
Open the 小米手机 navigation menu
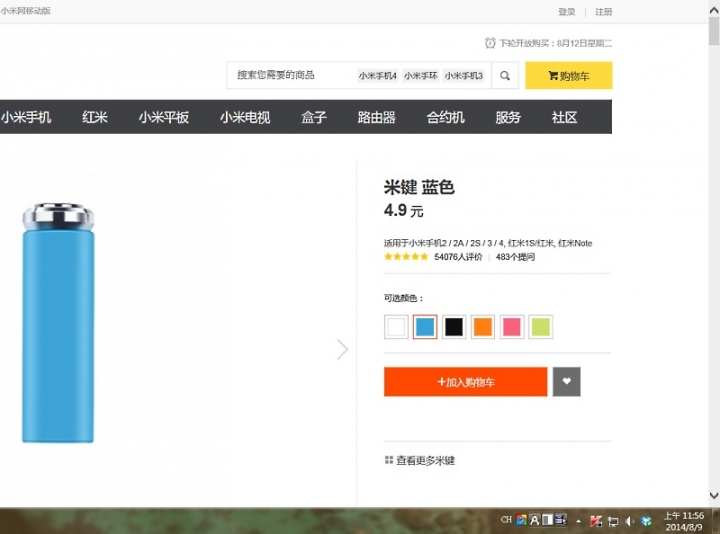pos(26,117)
